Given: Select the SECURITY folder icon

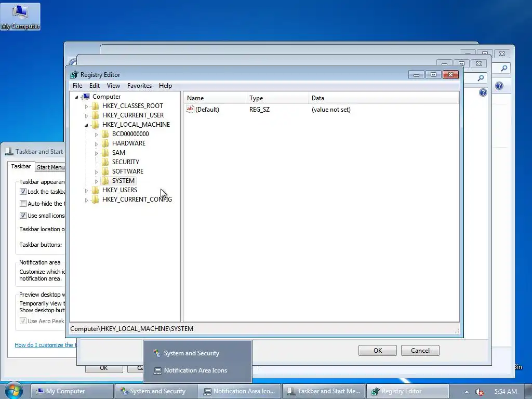Looking at the screenshot, I should [x=105, y=162].
